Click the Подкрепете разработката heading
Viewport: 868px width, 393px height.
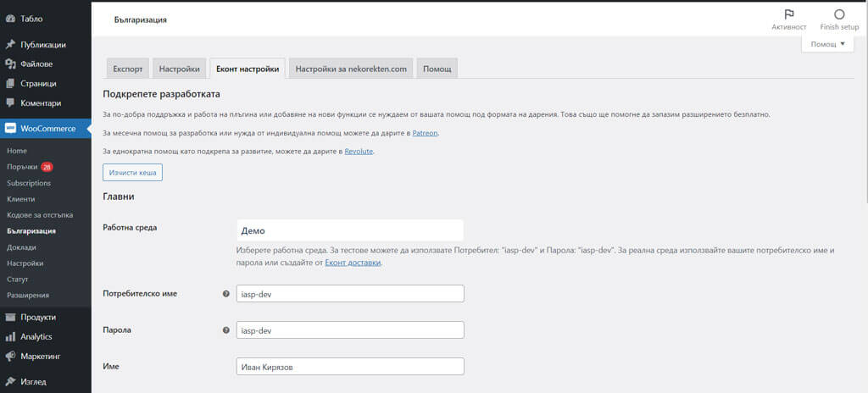(162, 94)
